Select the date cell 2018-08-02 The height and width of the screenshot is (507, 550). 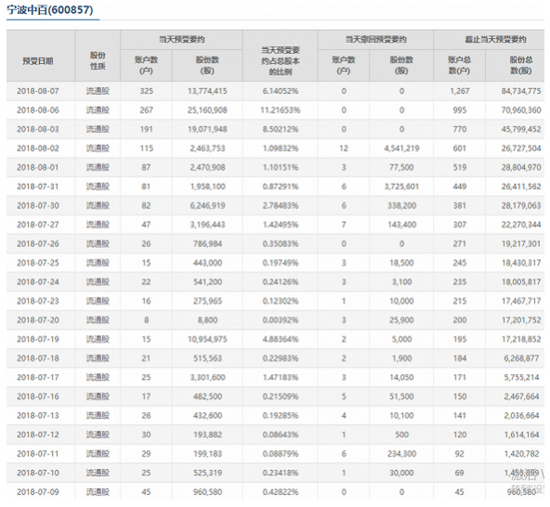click(x=38, y=148)
